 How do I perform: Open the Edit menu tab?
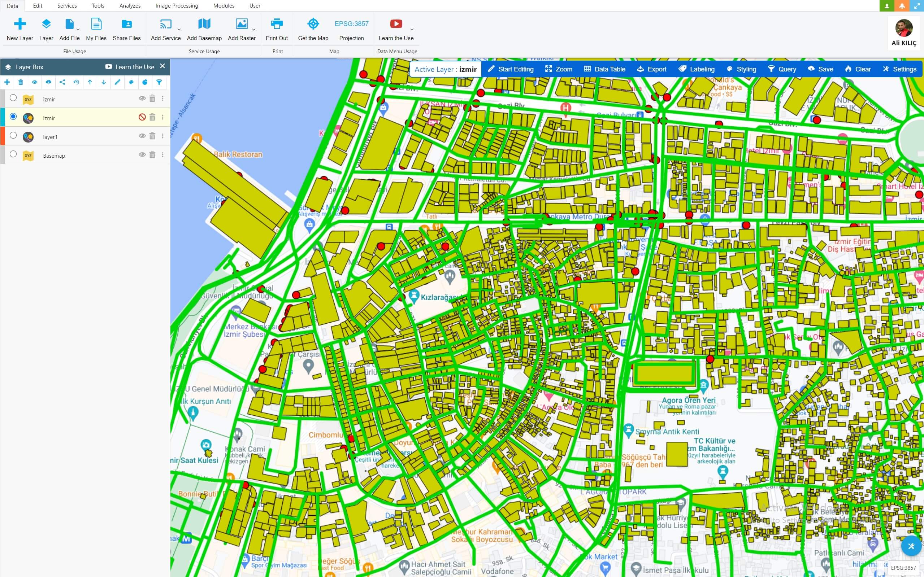tap(38, 6)
